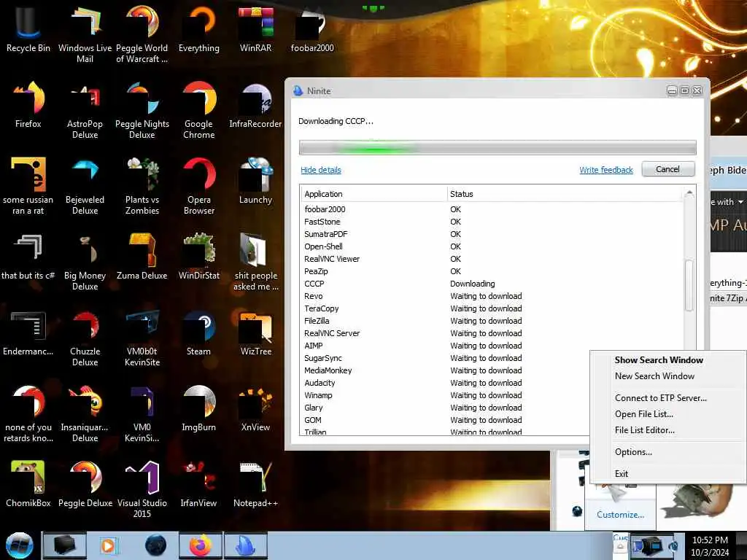Click the Status column header
The width and height of the screenshot is (747, 560).
pos(566,194)
